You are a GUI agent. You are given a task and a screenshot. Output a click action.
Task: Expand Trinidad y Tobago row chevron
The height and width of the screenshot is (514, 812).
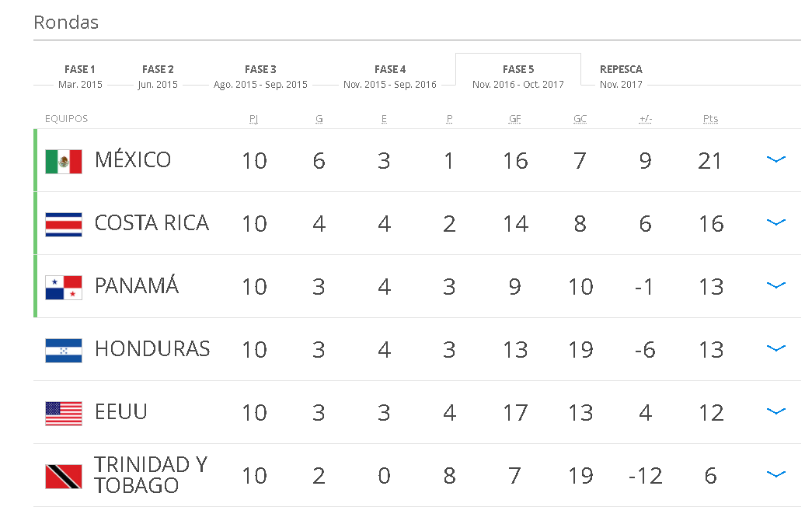[775, 474]
